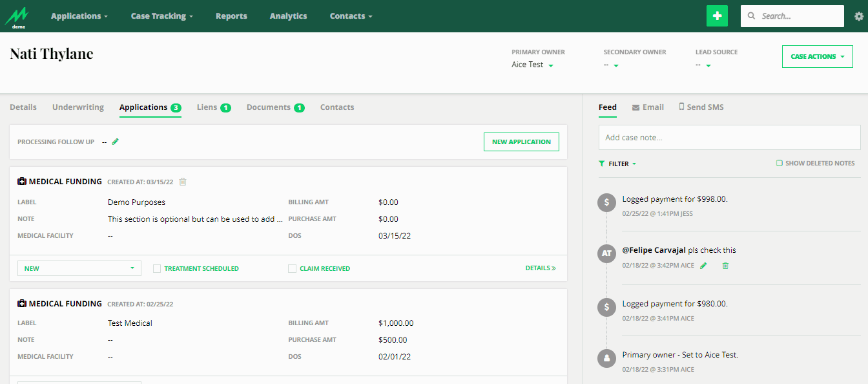Enable the Treatment Scheduled checkbox
Image resolution: width=868 pixels, height=384 pixels.
pyautogui.click(x=157, y=268)
